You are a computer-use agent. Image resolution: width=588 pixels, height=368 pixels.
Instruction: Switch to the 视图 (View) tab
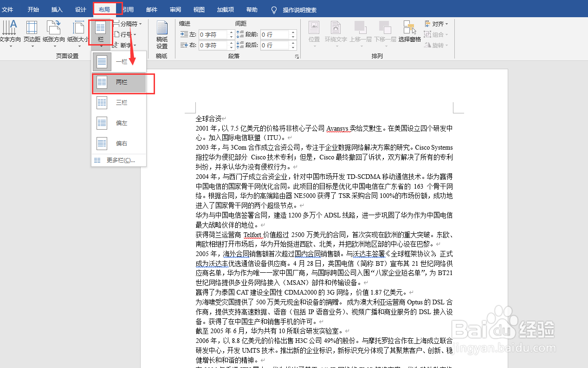click(199, 10)
